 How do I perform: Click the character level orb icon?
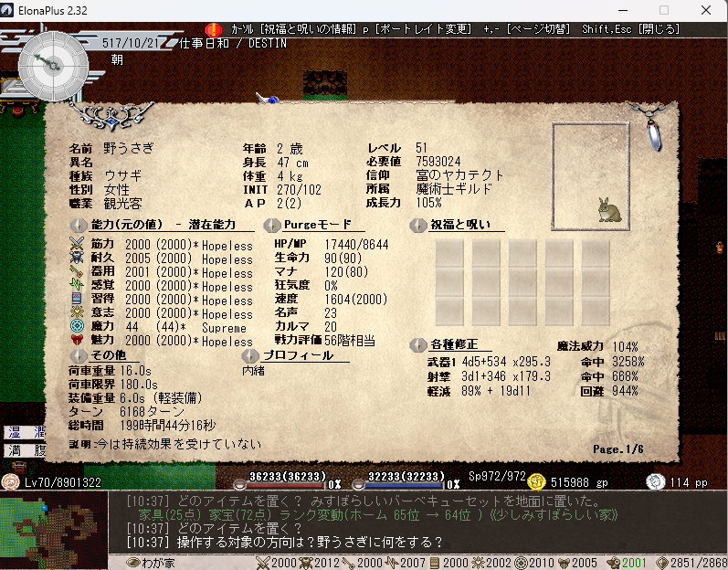(10, 481)
